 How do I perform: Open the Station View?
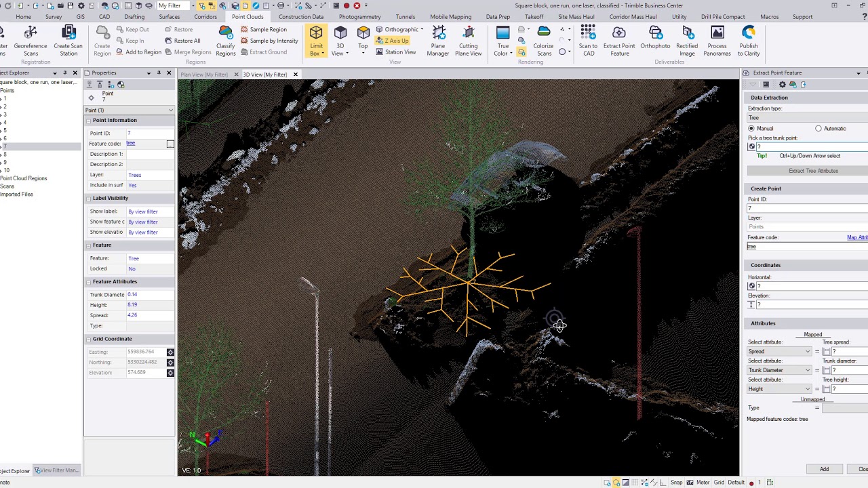396,52
